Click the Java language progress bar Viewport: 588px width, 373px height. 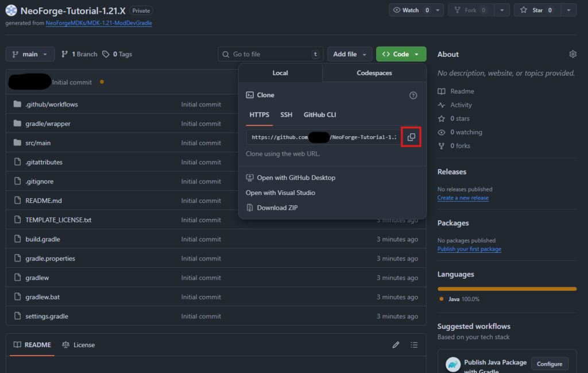[x=506, y=289]
